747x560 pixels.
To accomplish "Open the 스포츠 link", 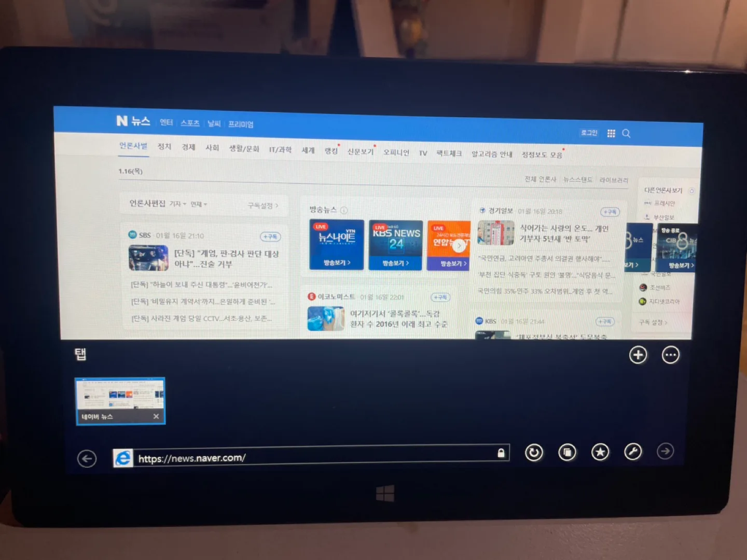I will [x=190, y=123].
